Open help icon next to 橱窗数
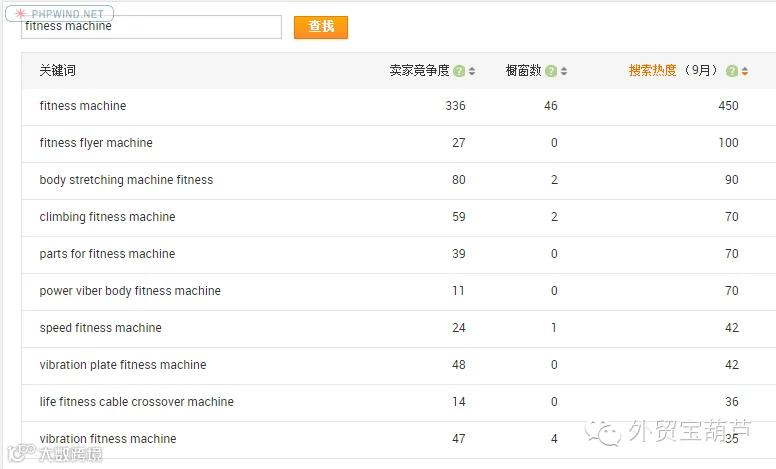This screenshot has height=469, width=776. tap(551, 71)
